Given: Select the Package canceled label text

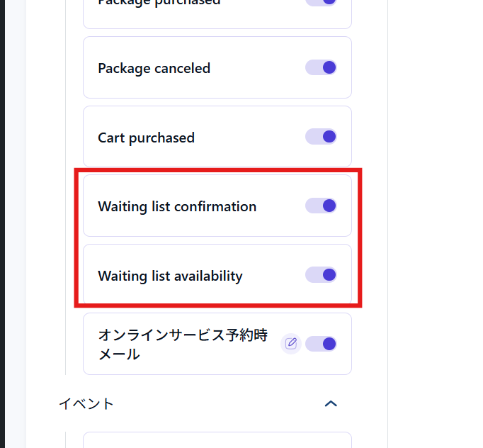Looking at the screenshot, I should (154, 69).
